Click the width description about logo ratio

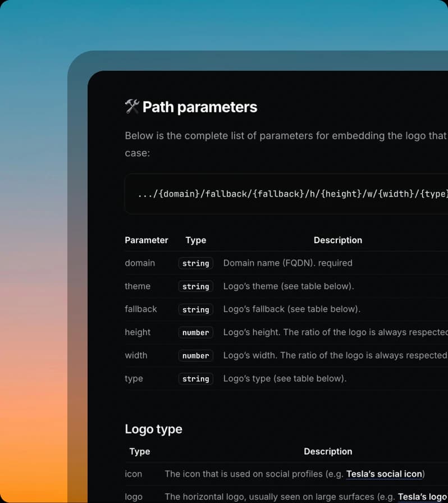click(x=335, y=355)
